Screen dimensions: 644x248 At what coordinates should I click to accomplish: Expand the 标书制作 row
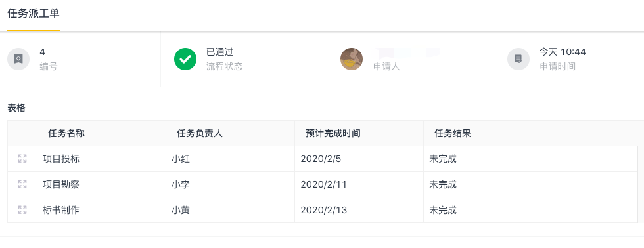(22, 210)
